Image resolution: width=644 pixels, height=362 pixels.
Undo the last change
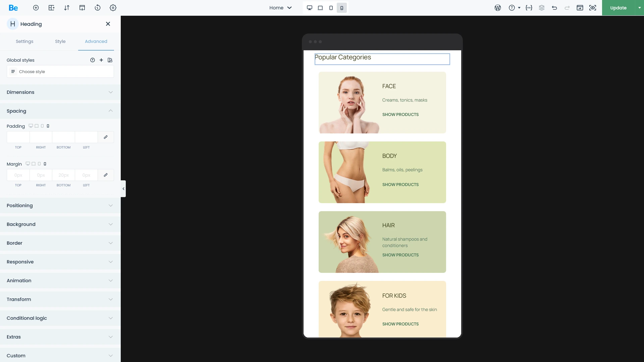coord(554,8)
